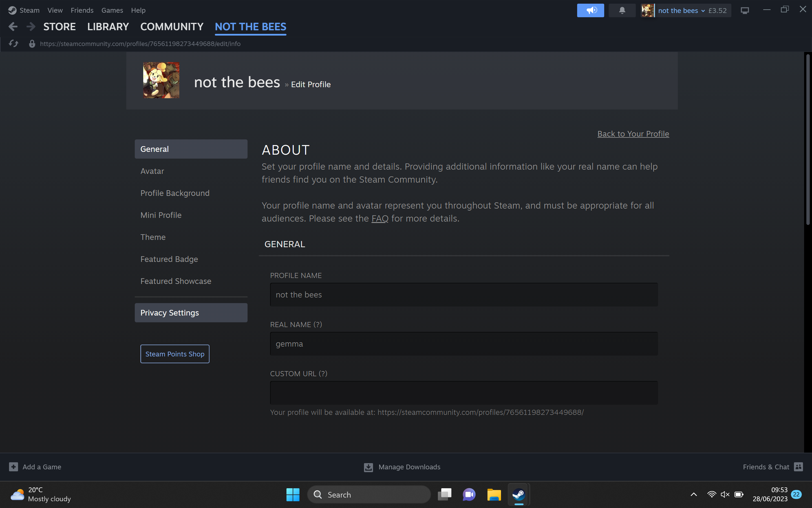Go forward with the right arrow icon
Image resolution: width=812 pixels, height=508 pixels.
point(30,27)
